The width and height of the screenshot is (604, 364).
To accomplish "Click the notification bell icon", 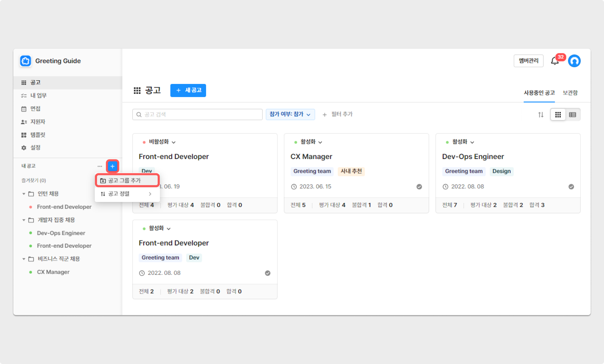I will pos(555,61).
